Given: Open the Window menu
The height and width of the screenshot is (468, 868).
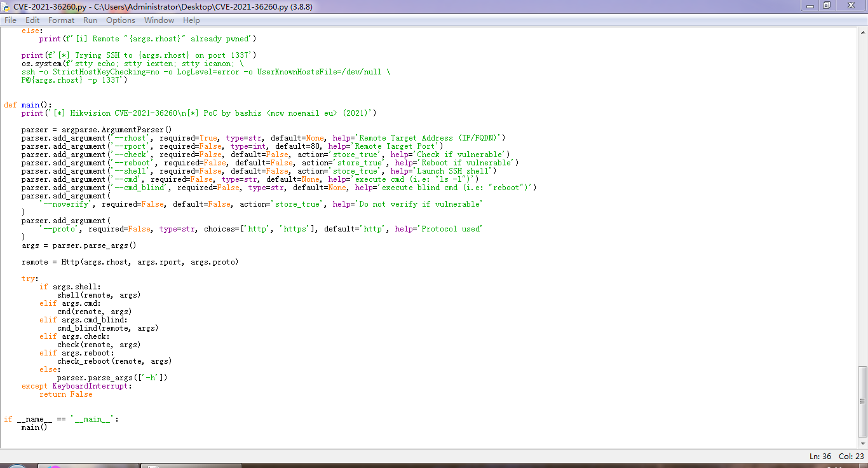Looking at the screenshot, I should pos(159,20).
